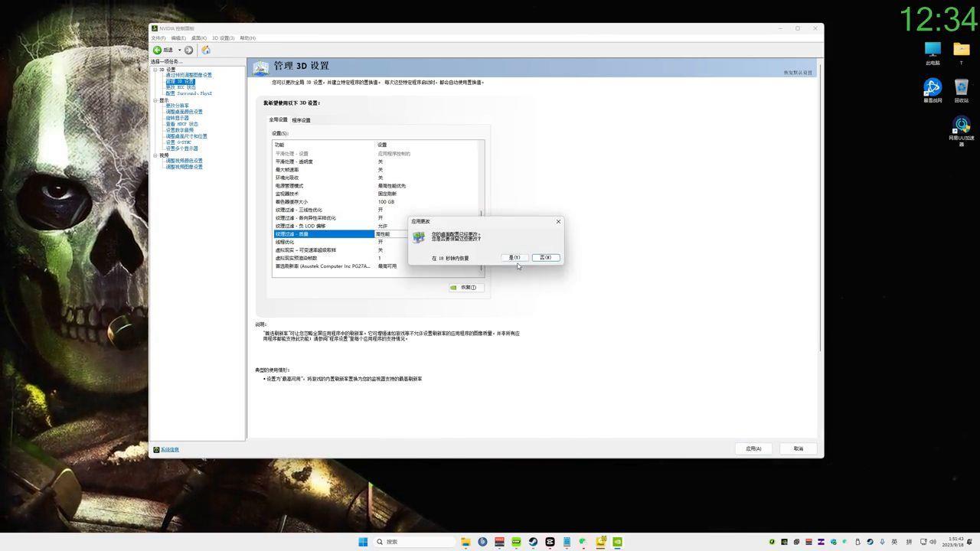Image resolution: width=980 pixels, height=551 pixels.
Task: Select 调整视频图像设置 tree item
Action: 184,167
